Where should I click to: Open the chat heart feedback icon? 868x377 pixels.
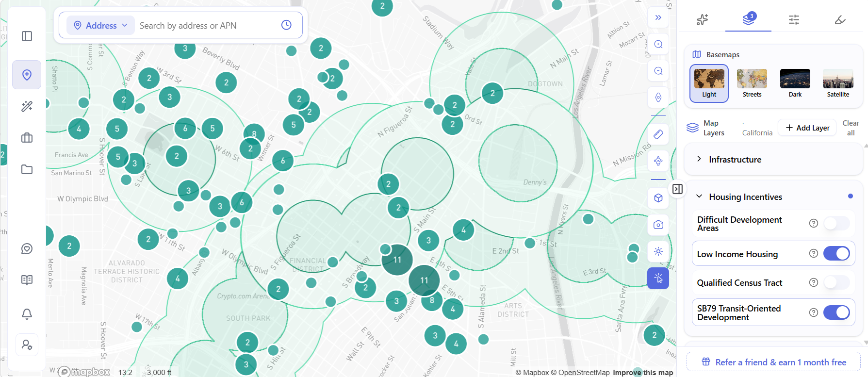click(27, 249)
